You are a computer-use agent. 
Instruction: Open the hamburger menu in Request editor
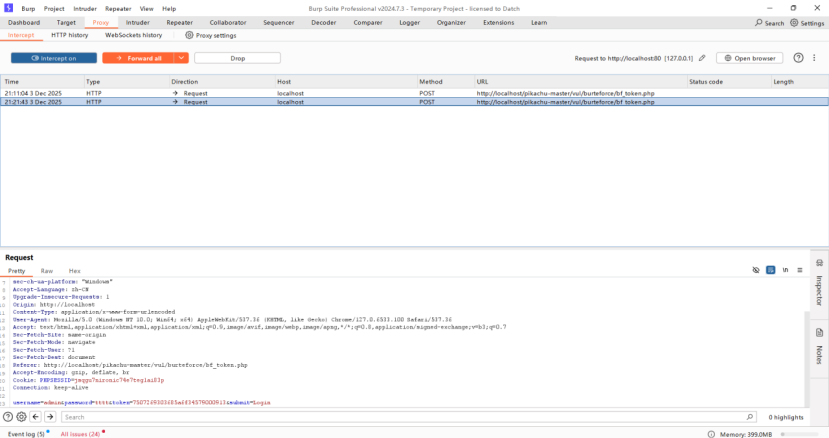click(x=800, y=270)
